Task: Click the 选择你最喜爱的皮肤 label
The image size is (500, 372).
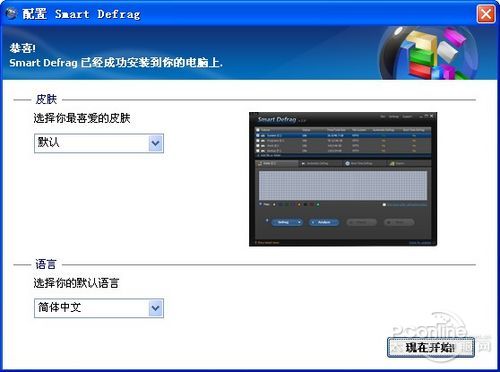Action: pyautogui.click(x=82, y=118)
